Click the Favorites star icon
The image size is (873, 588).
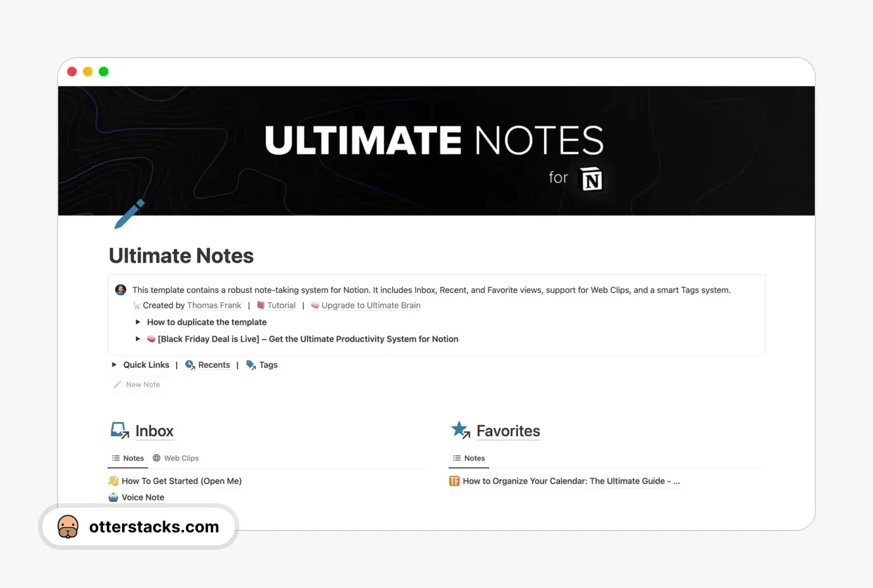461,430
